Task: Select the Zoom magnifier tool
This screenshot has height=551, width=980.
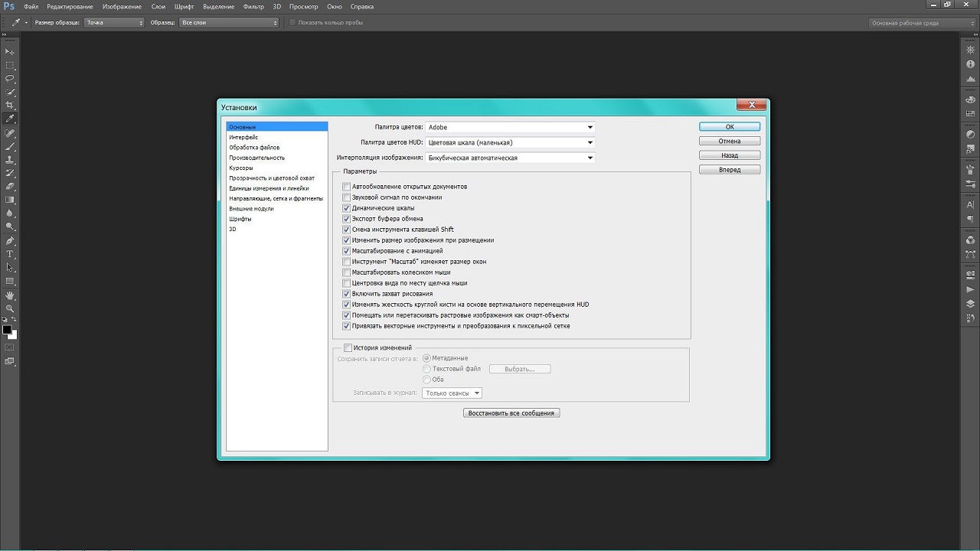Action: pyautogui.click(x=10, y=308)
